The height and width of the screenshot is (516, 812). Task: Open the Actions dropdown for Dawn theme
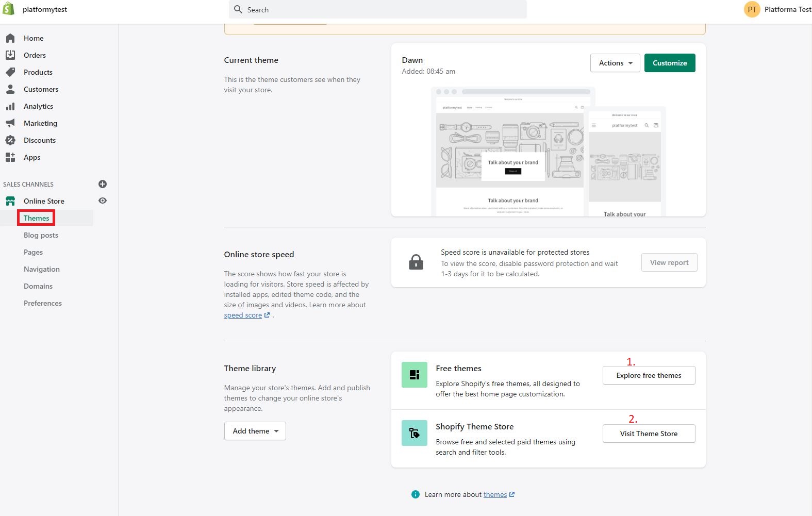[x=615, y=63]
